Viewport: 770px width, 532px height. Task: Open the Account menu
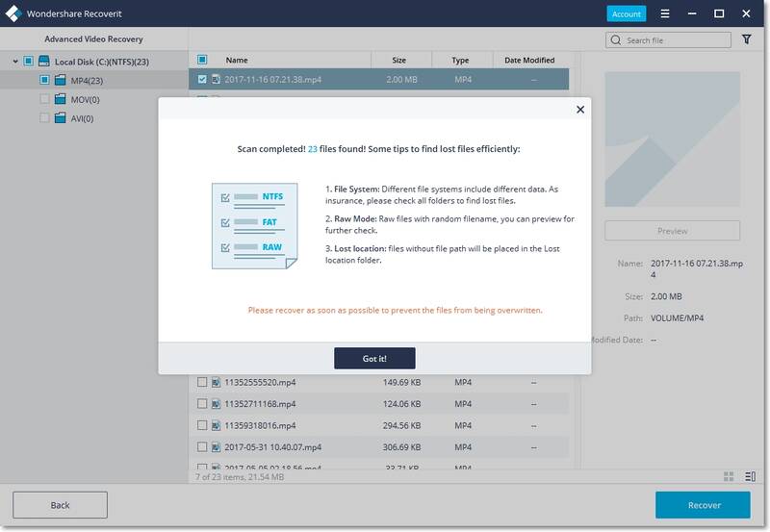(626, 13)
